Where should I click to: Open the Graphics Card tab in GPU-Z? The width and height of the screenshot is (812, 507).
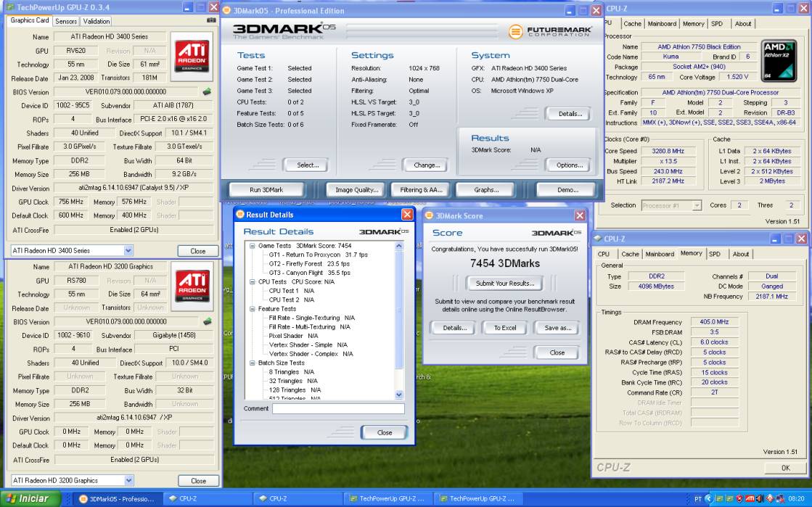(30, 20)
